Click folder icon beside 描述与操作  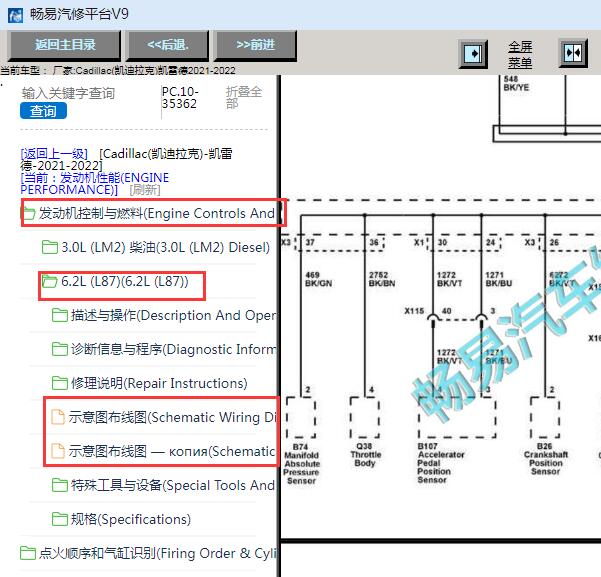60,315
